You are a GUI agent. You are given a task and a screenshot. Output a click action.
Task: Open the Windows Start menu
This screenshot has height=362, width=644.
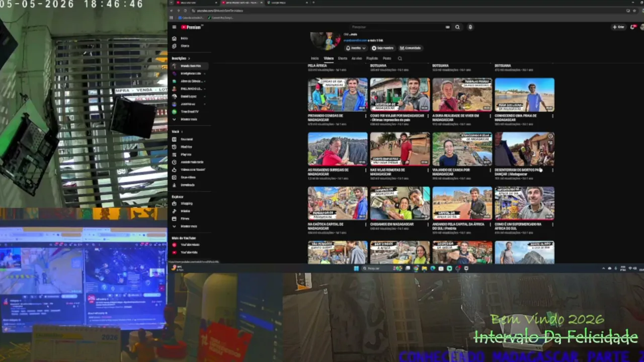click(x=356, y=268)
